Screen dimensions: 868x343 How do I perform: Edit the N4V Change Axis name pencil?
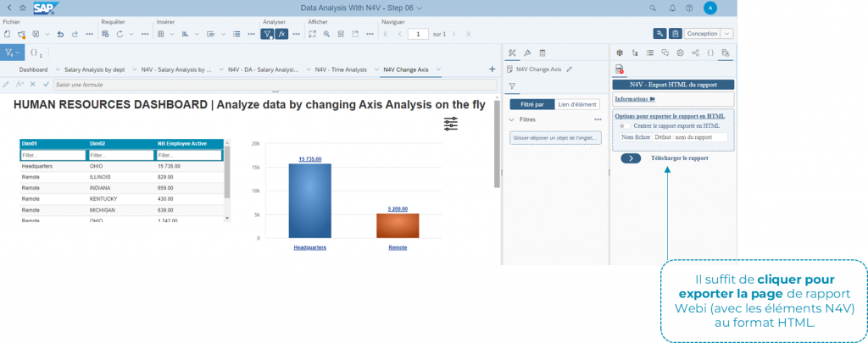click(570, 69)
